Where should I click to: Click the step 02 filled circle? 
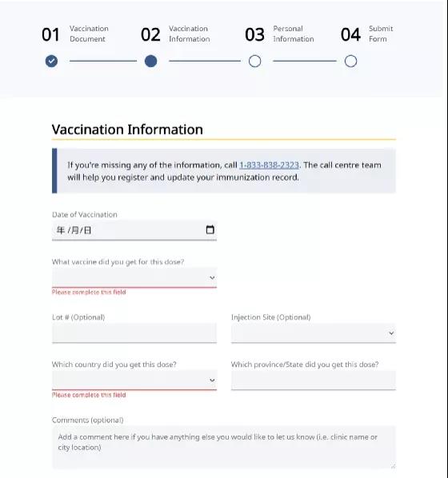150,61
